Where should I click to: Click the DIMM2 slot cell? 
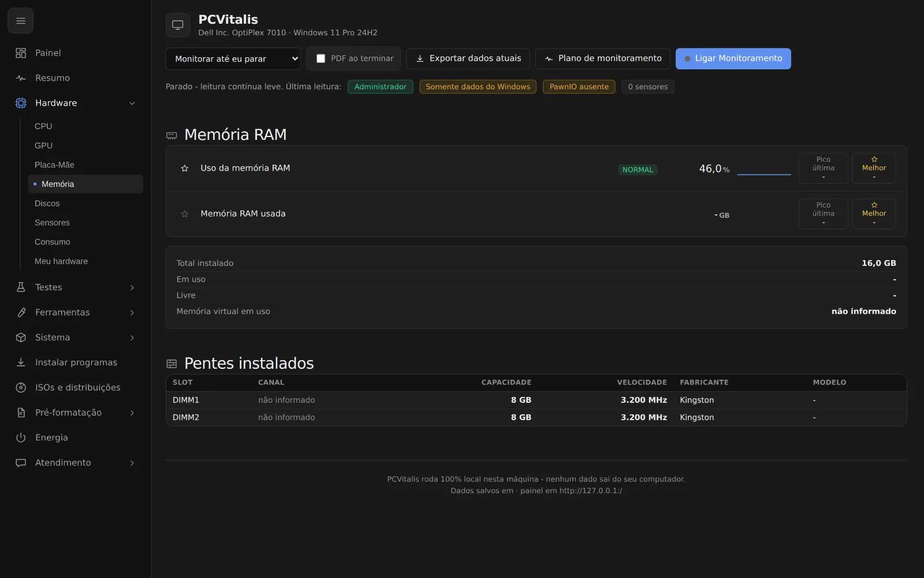coord(186,417)
